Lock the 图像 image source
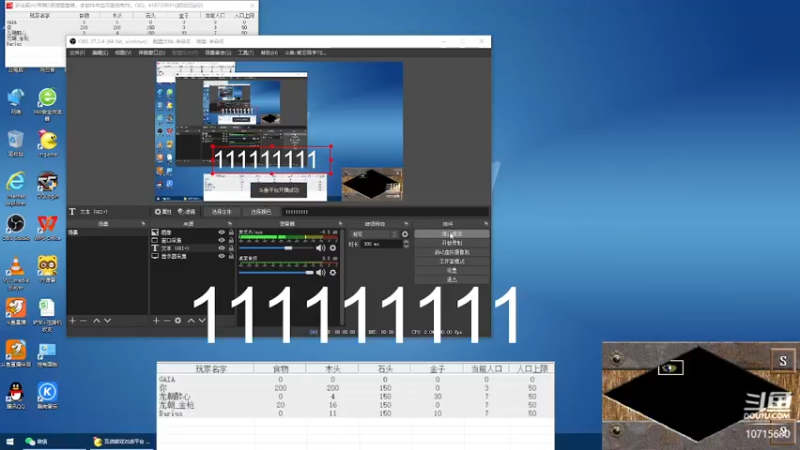The width and height of the screenshot is (800, 450). [231, 232]
